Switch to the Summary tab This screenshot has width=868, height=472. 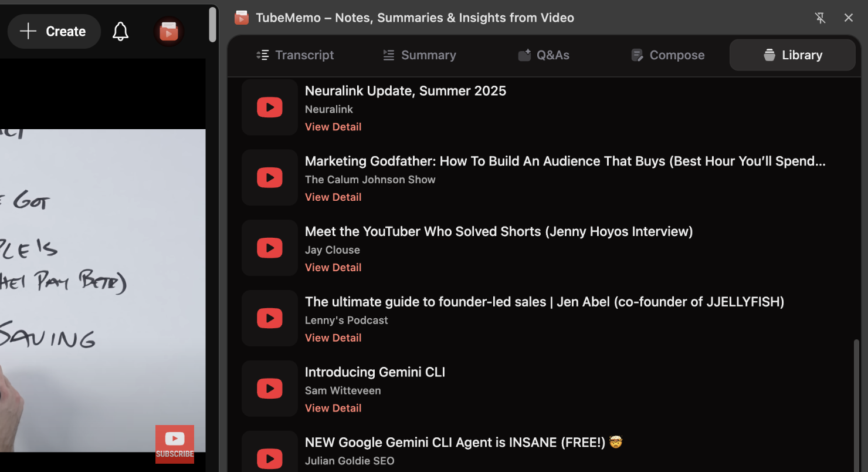(419, 55)
